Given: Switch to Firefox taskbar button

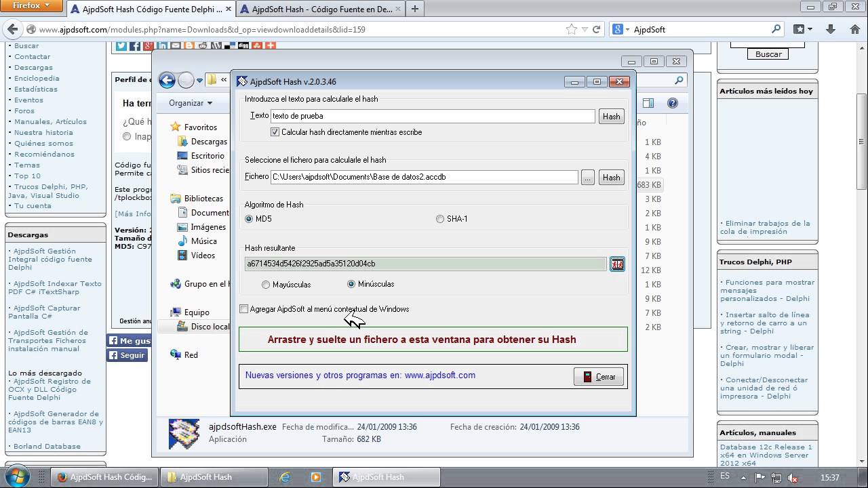Looking at the screenshot, I should 105,477.
